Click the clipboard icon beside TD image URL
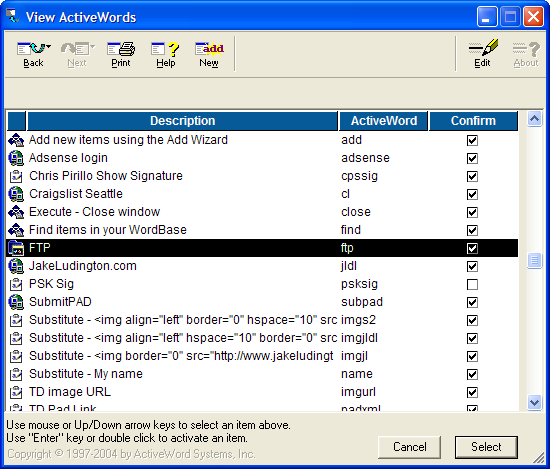Screen dimensions: 550x469 click(16, 392)
